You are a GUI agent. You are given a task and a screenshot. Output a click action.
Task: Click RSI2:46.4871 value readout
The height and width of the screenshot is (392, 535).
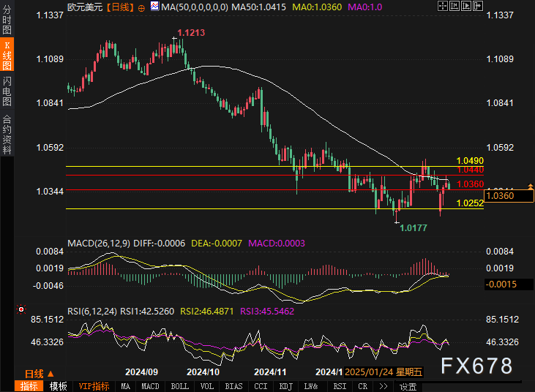(x=207, y=312)
